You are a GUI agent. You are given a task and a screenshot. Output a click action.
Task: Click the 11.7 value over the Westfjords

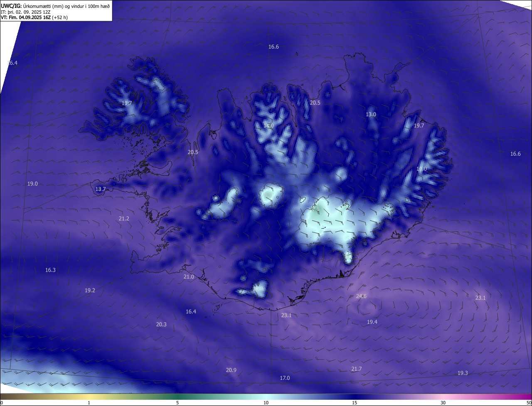tap(127, 103)
